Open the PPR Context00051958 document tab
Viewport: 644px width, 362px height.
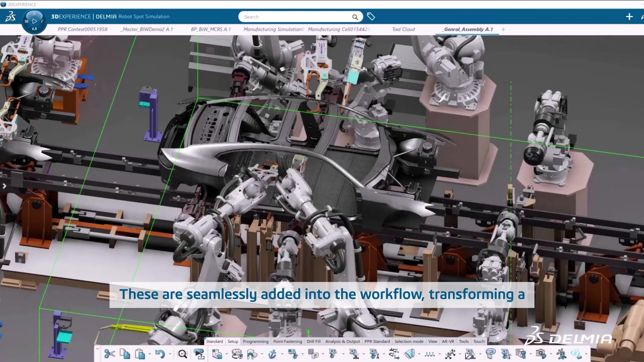tap(83, 29)
